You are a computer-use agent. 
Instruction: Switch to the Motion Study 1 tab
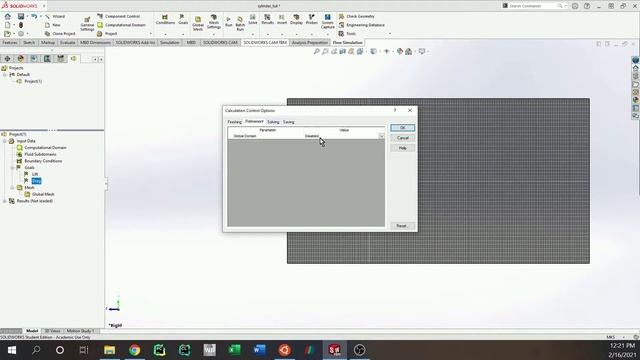pos(80,331)
